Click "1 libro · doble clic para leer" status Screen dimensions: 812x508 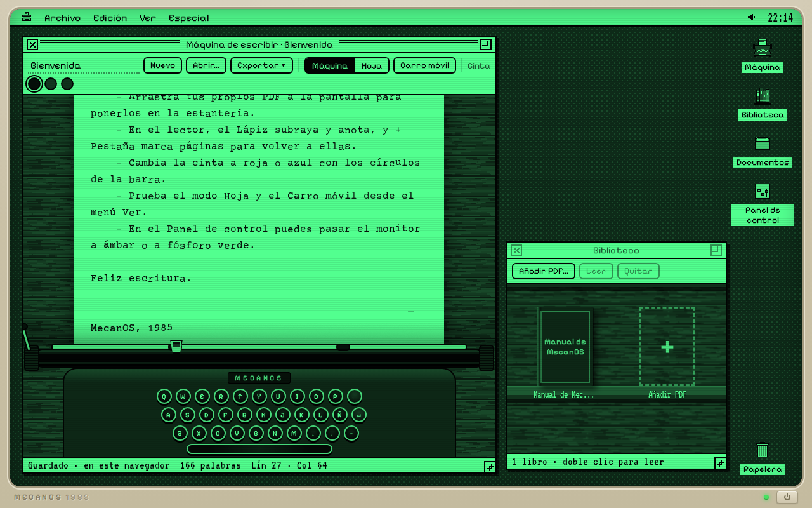[588, 462]
